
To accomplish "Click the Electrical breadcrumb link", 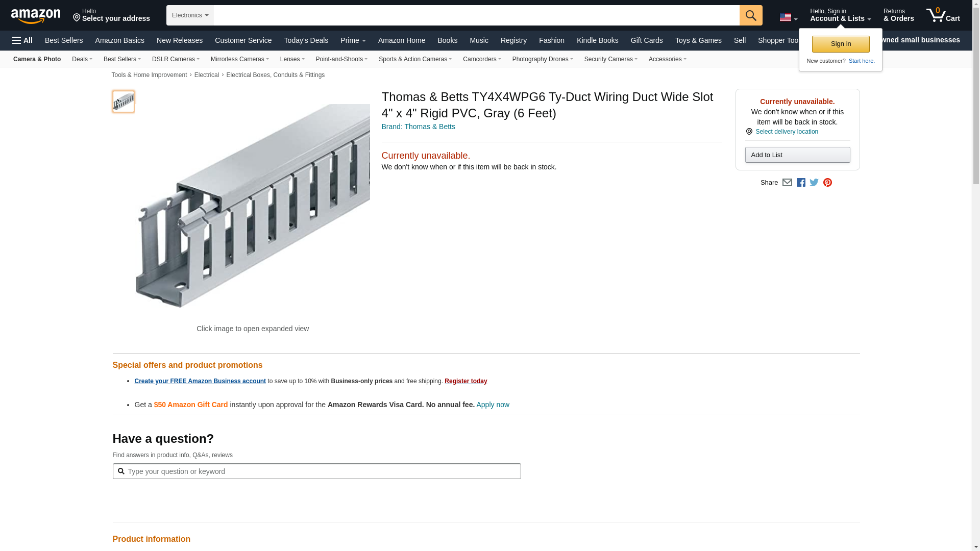I will pyautogui.click(x=206, y=75).
